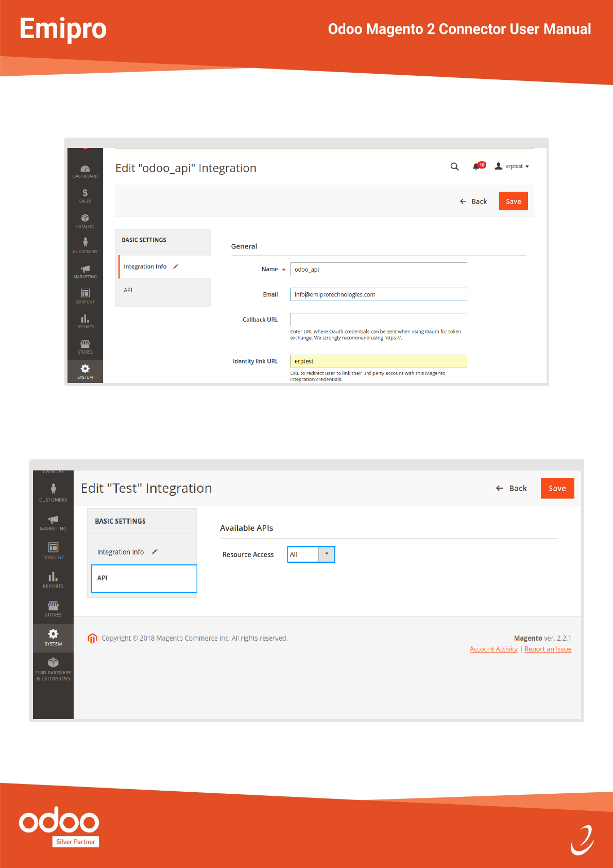Image resolution: width=613 pixels, height=868 pixels.
Task: Click the pencil icon beside Integration Info in Test window
Action: point(155,552)
